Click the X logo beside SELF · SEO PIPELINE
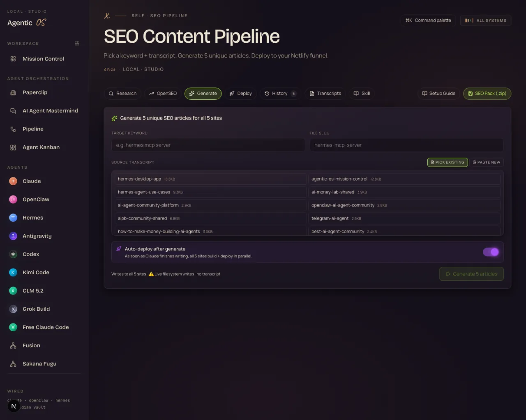Screen dimensions: 526x420 click(107, 16)
